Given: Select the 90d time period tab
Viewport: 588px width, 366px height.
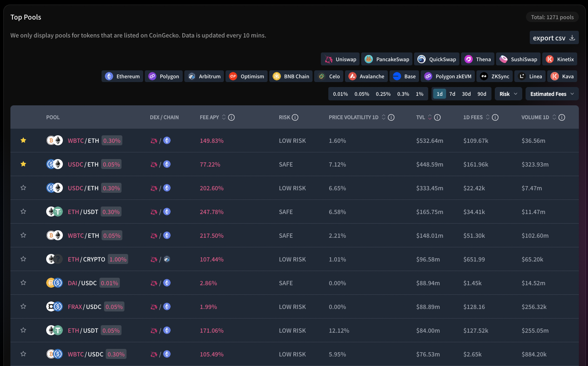Looking at the screenshot, I should click(482, 94).
